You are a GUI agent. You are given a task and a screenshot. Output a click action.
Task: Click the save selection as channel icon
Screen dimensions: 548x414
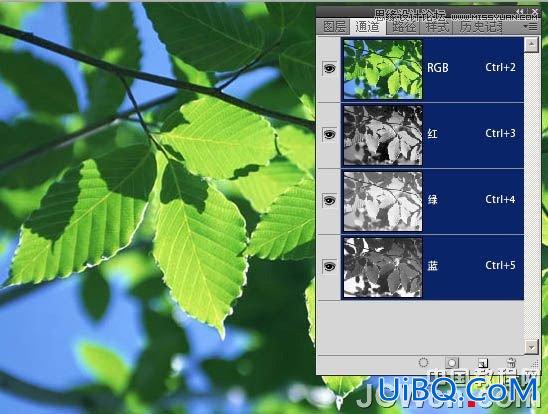[x=452, y=363]
